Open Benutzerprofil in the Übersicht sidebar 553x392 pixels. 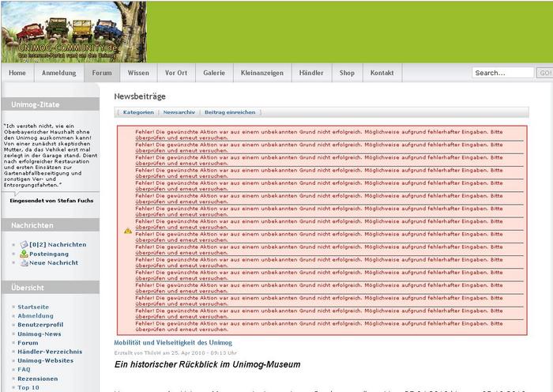click(40, 325)
